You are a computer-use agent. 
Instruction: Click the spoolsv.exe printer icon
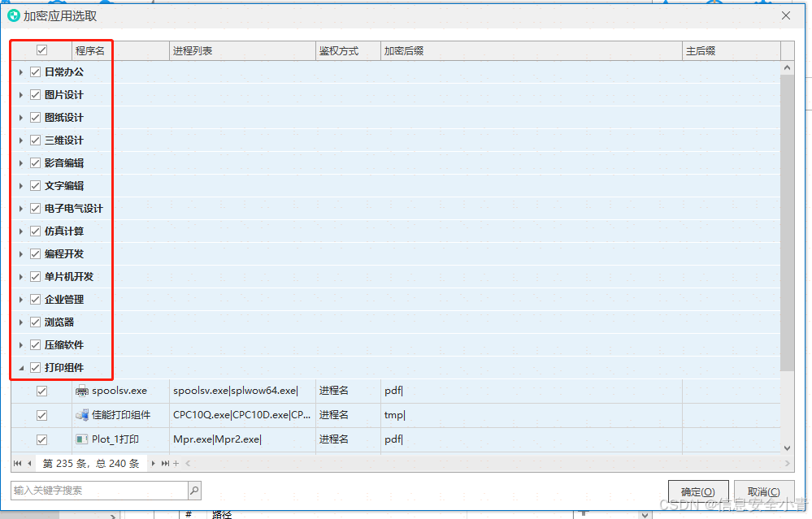click(x=82, y=391)
